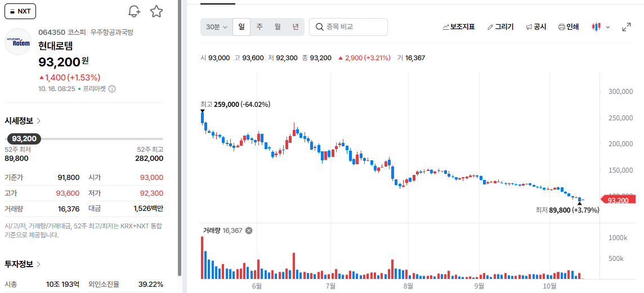
Task: Click the 대금 value 1,526백만
Action: (x=148, y=209)
